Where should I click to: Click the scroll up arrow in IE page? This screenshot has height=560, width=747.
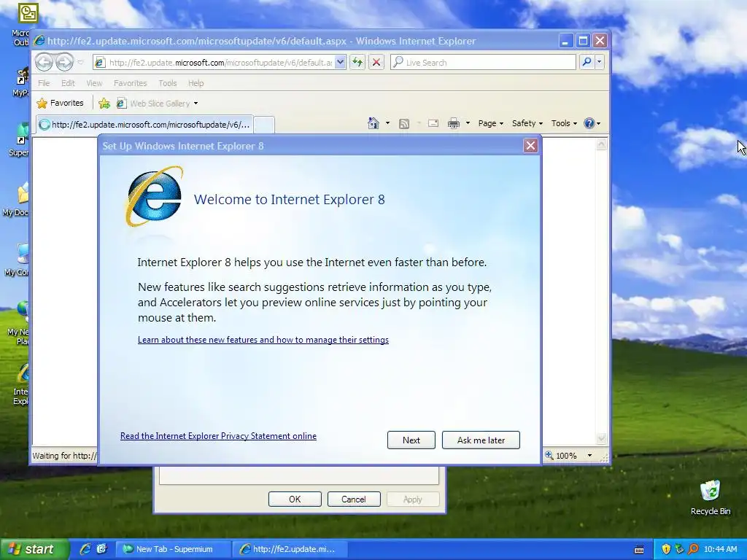coord(601,144)
